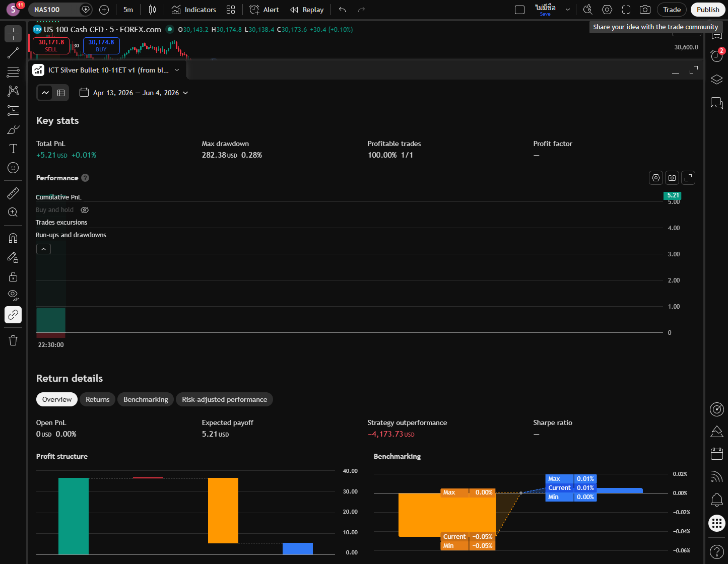Activate the zoom in tool

[x=13, y=212]
